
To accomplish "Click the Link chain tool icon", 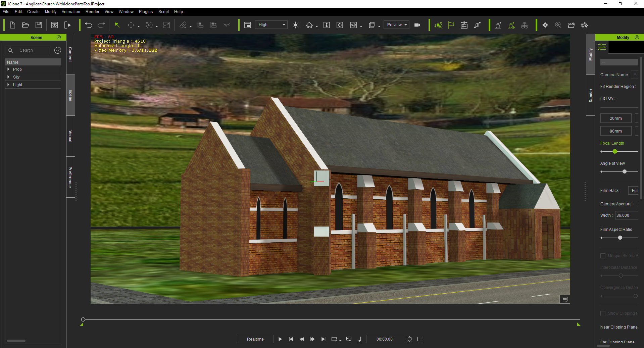I will 183,25.
